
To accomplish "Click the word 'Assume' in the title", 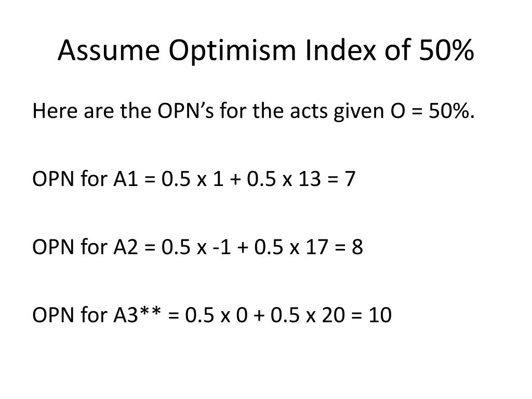I will [109, 50].
